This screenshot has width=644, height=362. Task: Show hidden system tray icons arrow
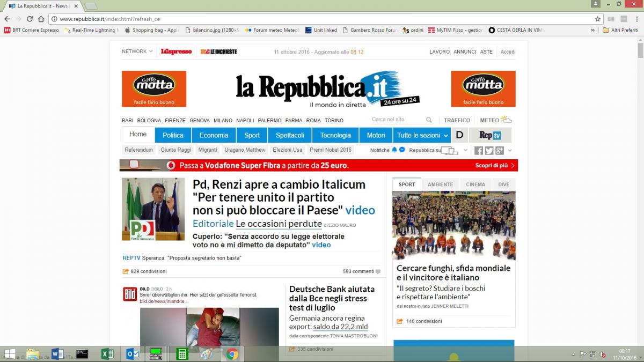click(574, 354)
